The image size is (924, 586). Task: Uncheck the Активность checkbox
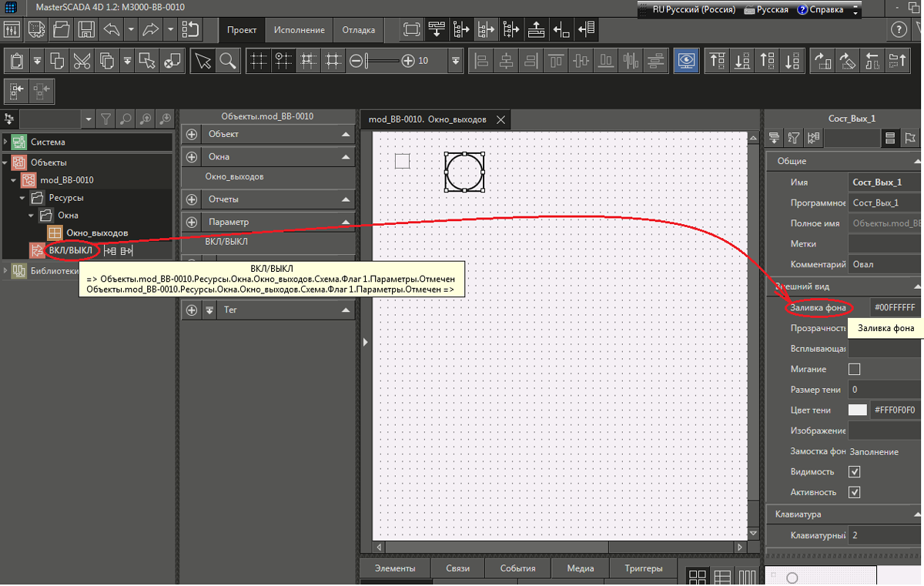pos(854,492)
